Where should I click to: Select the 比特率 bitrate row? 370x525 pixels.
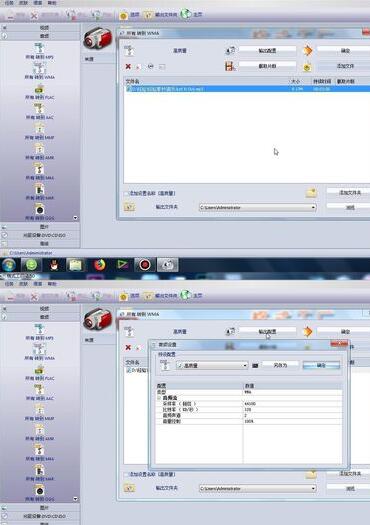pos(249,409)
